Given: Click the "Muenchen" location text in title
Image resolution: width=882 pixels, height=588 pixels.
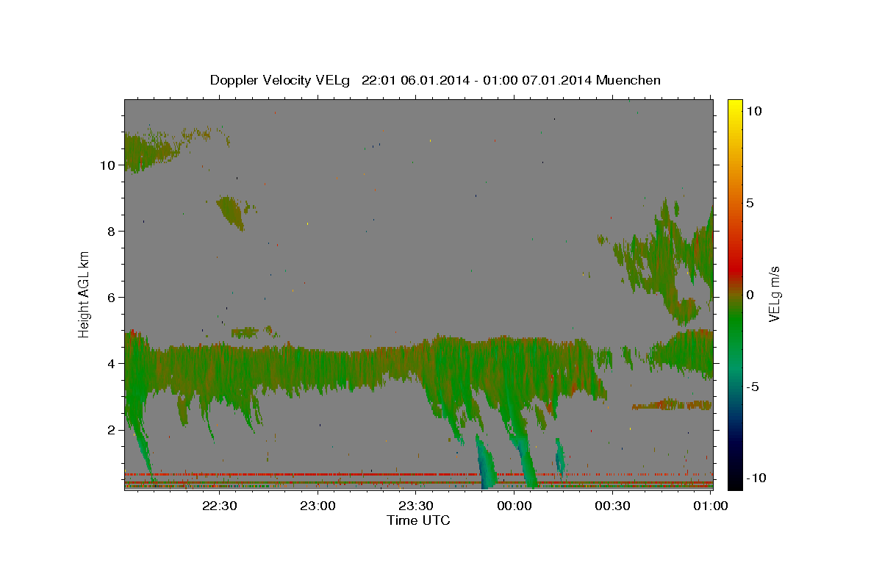Looking at the screenshot, I should (x=628, y=80).
